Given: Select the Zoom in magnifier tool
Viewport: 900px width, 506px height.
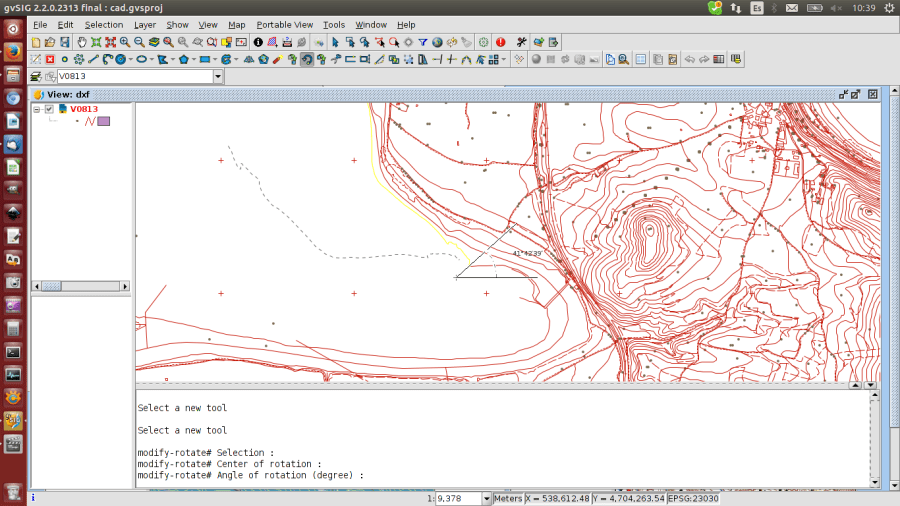Looking at the screenshot, I should [125, 43].
